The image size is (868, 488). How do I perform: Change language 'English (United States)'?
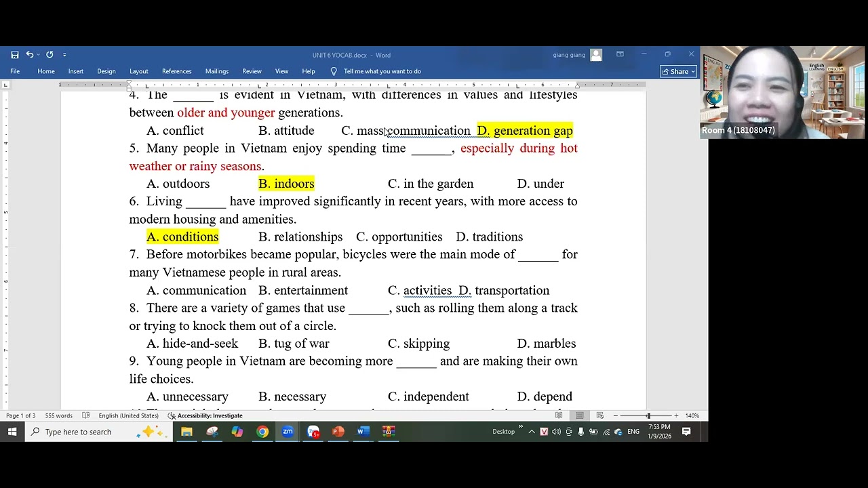coord(128,415)
